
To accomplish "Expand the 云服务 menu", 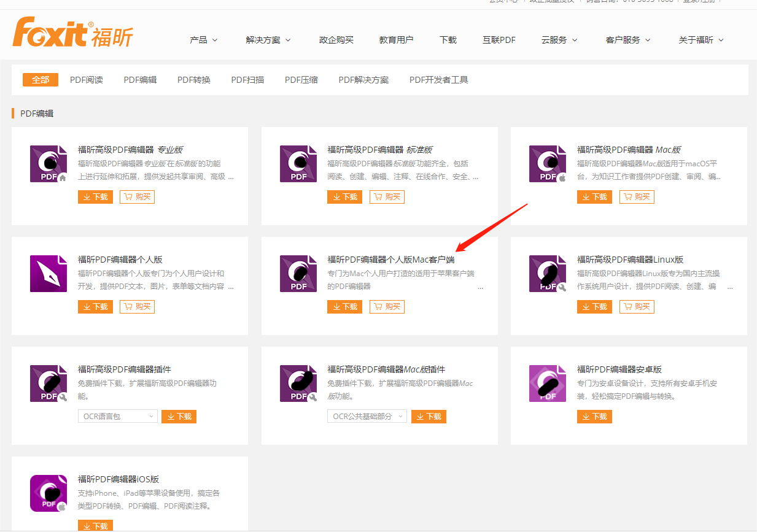I will 559,40.
